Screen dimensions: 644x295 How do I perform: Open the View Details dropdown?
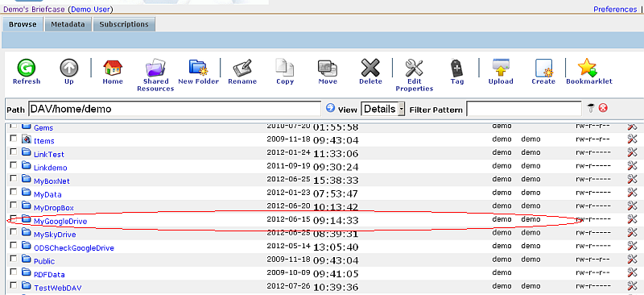383,109
